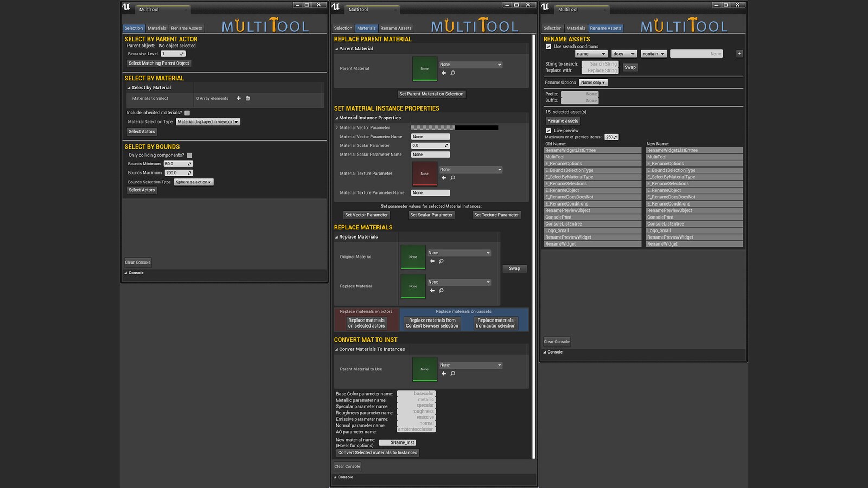Browse to Parent Material asset magnifier icon
This screenshot has width=868, height=488.
452,73
